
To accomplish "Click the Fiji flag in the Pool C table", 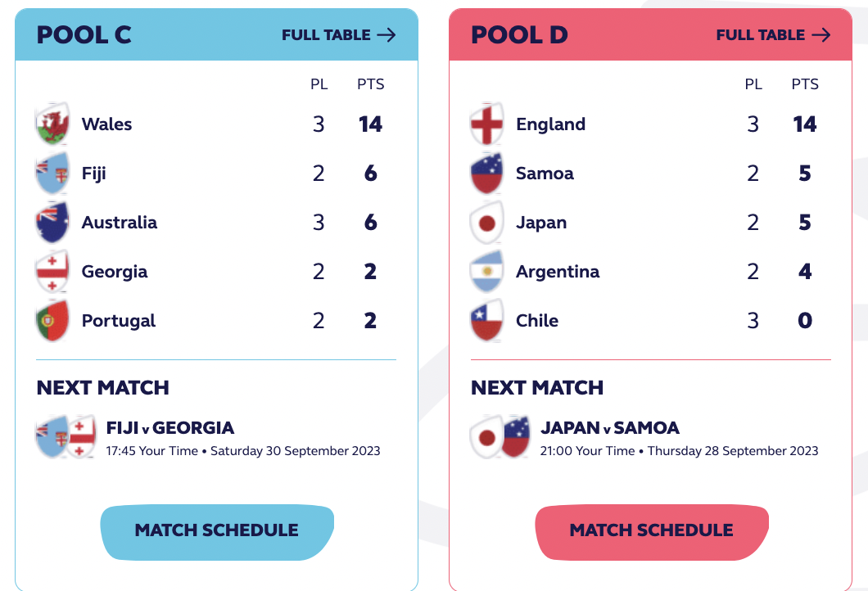I will click(x=52, y=173).
